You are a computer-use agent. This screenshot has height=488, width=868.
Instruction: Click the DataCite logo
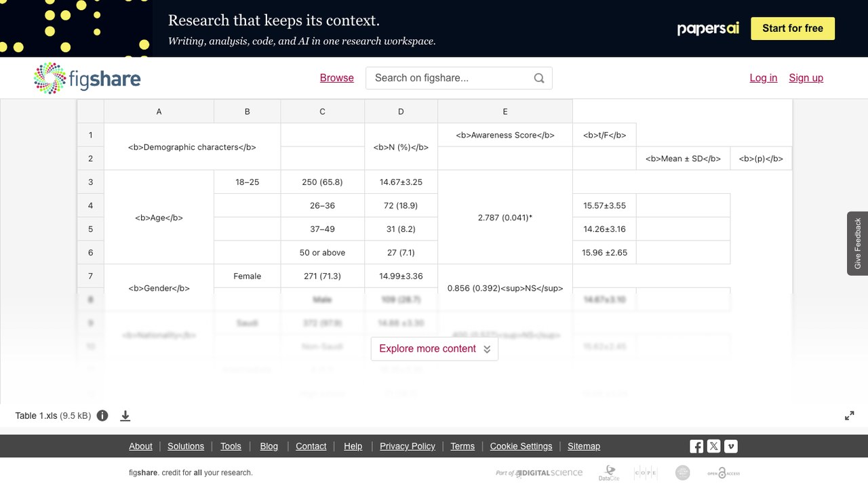click(609, 472)
